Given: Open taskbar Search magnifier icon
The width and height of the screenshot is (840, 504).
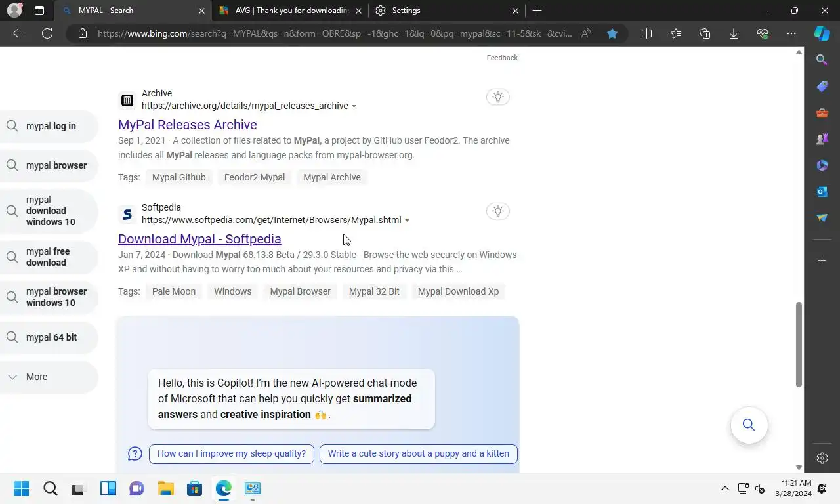Looking at the screenshot, I should (x=50, y=488).
